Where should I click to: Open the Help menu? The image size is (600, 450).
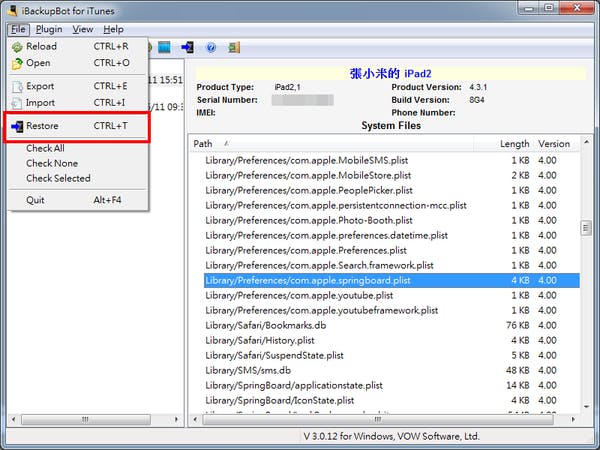pos(113,29)
